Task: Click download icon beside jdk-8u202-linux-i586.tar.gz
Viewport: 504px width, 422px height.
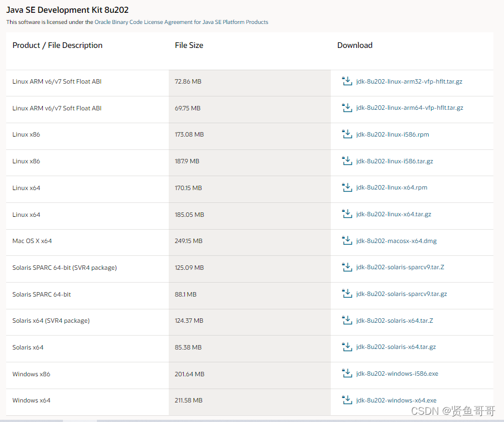Action: (x=347, y=161)
